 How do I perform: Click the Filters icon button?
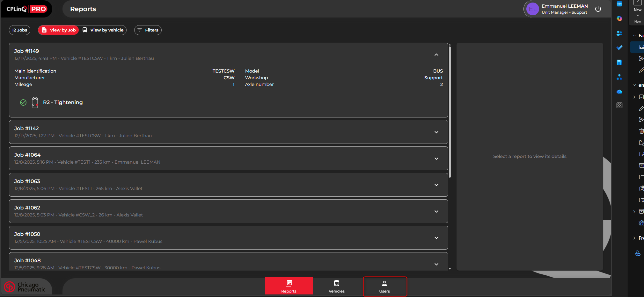(x=148, y=30)
